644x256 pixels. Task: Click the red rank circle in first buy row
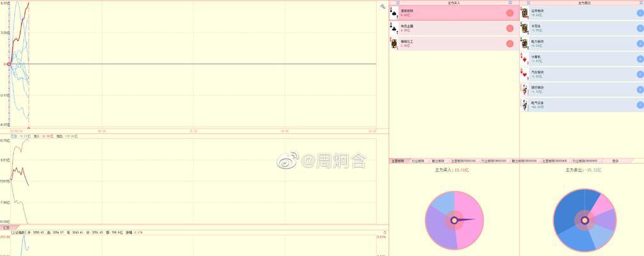pos(510,13)
